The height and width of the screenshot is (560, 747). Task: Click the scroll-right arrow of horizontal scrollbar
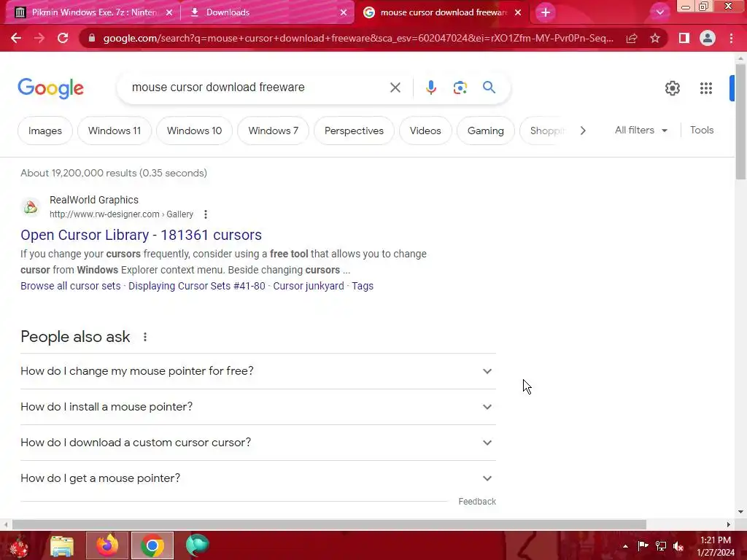(729, 524)
